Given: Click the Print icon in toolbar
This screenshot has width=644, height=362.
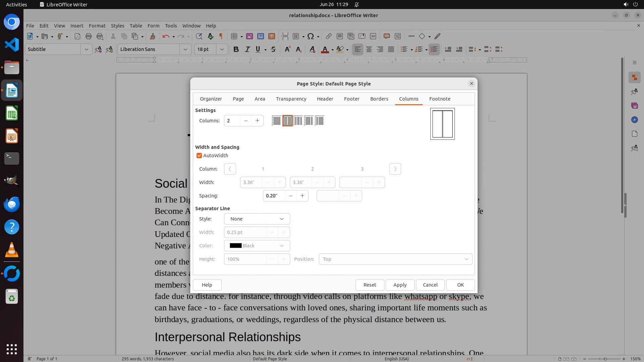Looking at the screenshot, I should coord(89,36).
